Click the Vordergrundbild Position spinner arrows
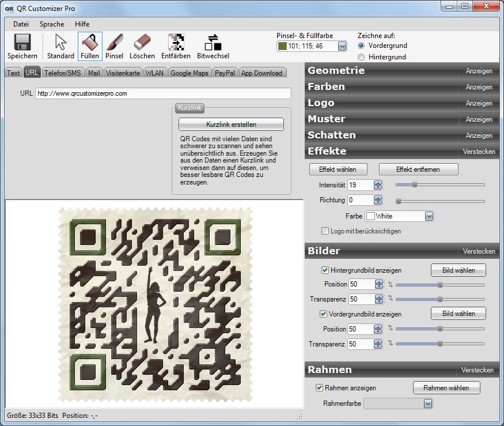Viewport: 504px width, 426px height. tap(378, 329)
